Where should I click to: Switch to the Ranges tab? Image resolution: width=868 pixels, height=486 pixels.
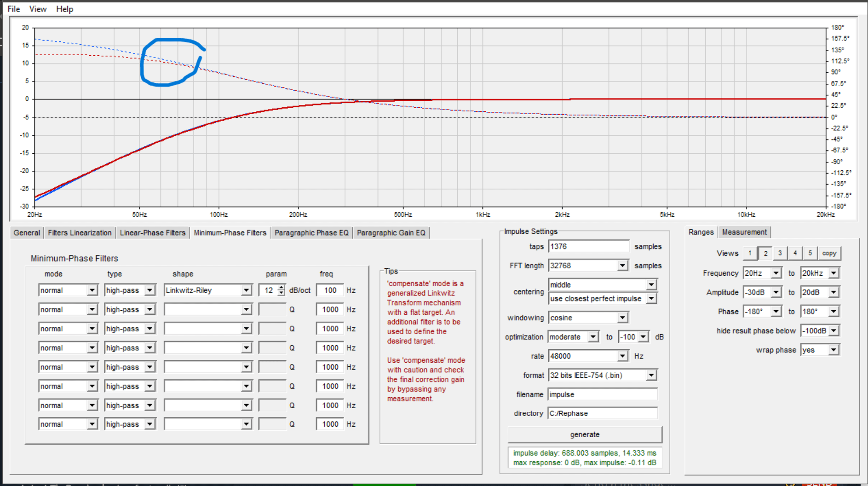(701, 232)
